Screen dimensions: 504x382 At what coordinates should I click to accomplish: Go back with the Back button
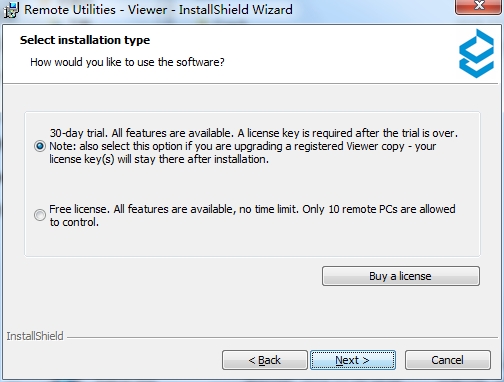click(265, 360)
